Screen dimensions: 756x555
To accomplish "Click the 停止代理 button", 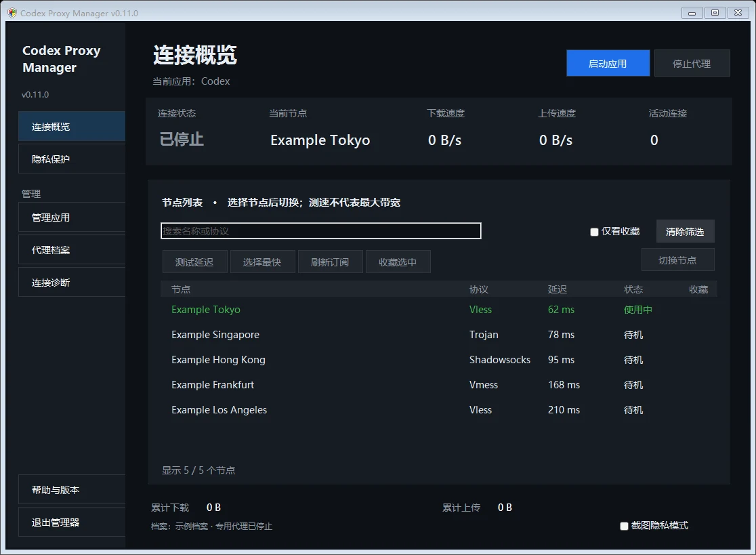I will pyautogui.click(x=692, y=63).
